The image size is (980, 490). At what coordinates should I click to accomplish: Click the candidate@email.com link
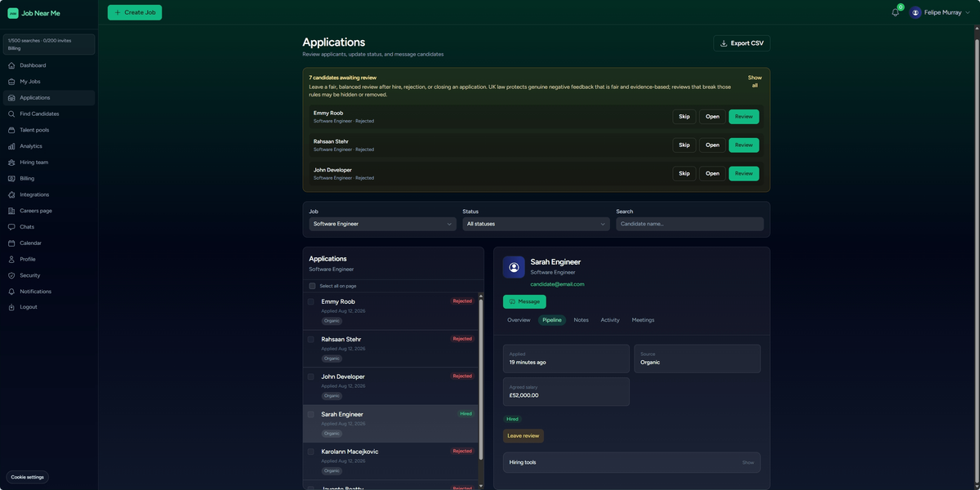point(558,284)
